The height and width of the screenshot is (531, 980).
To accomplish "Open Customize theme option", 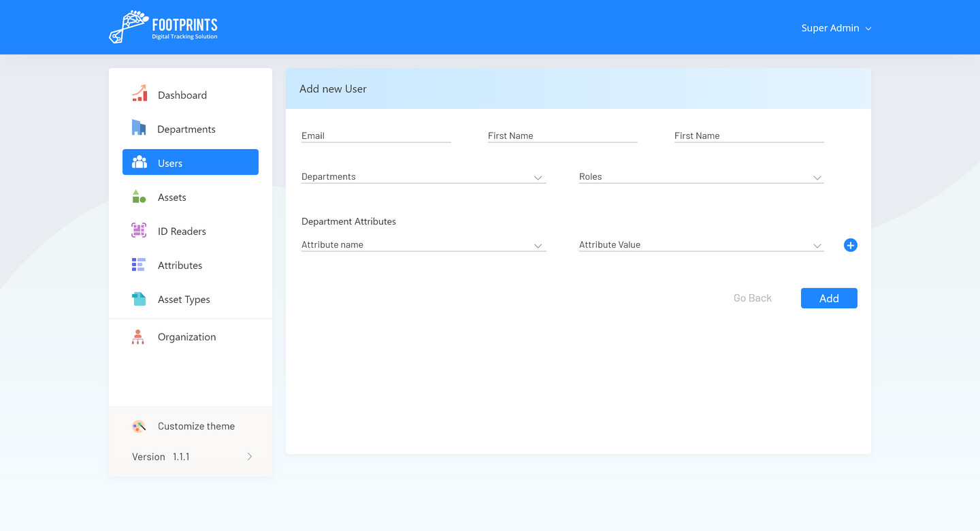I will click(x=191, y=426).
